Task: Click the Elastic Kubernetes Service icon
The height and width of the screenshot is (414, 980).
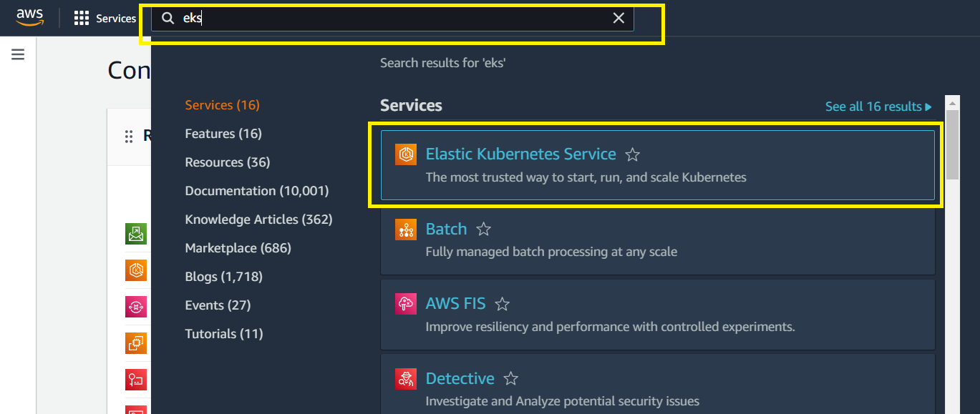Action: coord(406,154)
